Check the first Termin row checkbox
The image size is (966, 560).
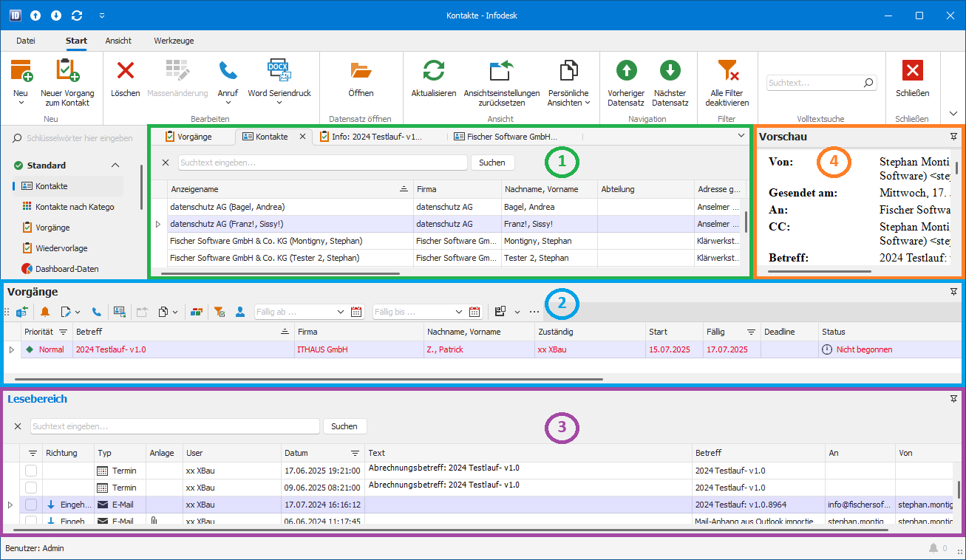point(31,471)
